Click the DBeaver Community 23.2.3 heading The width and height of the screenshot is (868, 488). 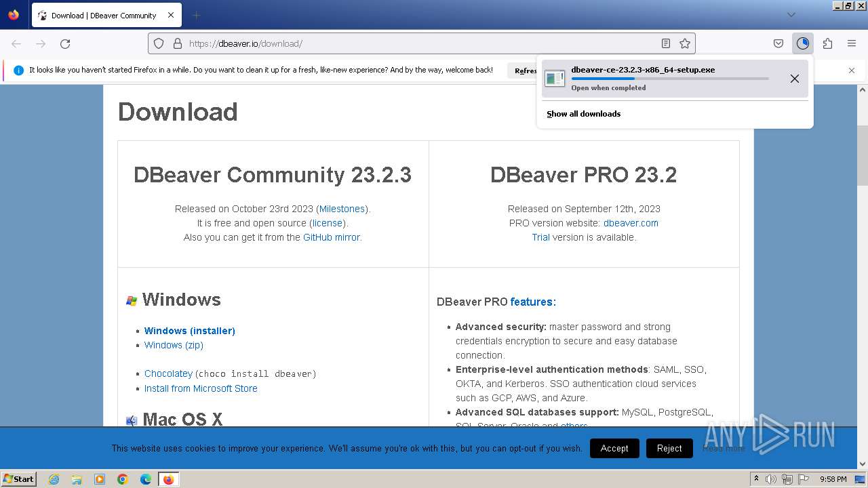pyautogui.click(x=273, y=175)
